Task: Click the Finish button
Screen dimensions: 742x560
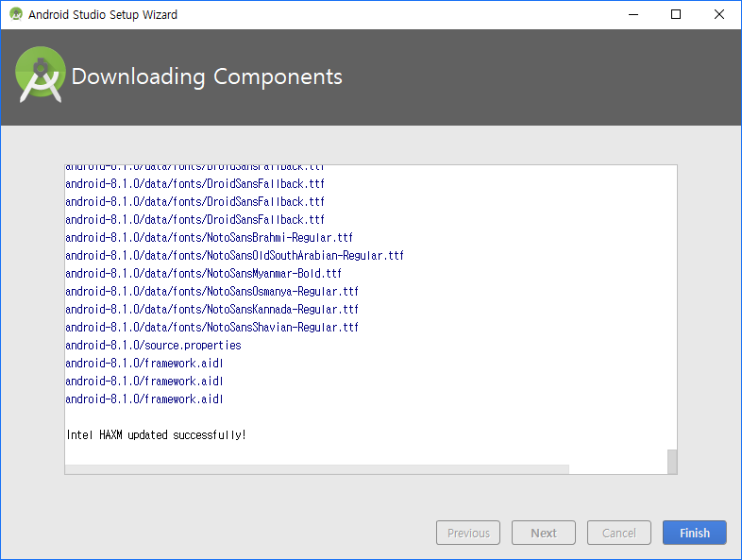Action: point(694,533)
